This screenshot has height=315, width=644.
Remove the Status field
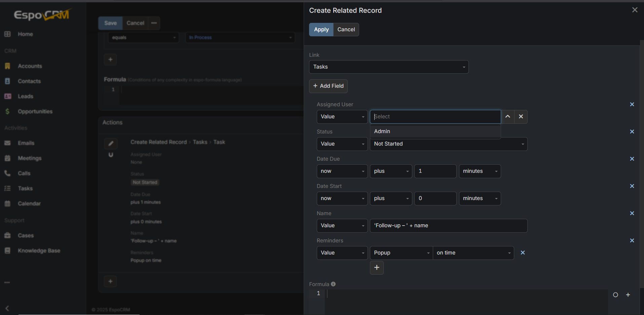click(x=632, y=132)
